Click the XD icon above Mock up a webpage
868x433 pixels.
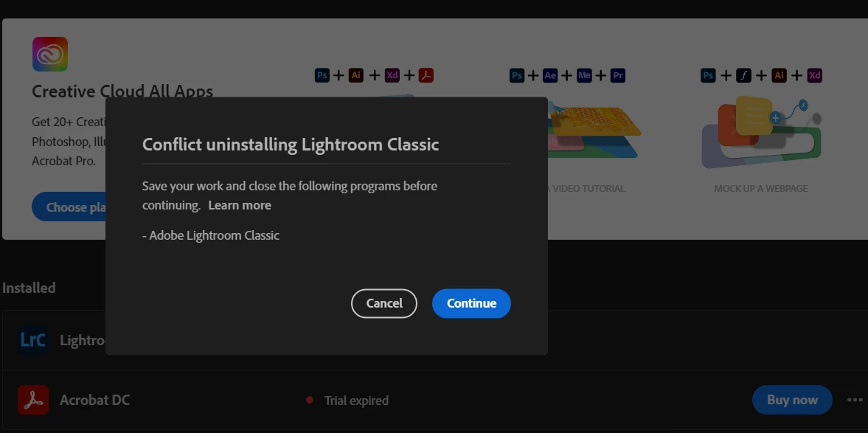click(x=814, y=75)
